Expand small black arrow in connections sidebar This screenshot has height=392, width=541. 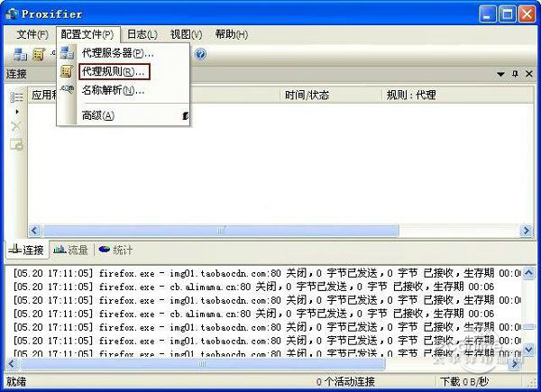tap(17, 112)
